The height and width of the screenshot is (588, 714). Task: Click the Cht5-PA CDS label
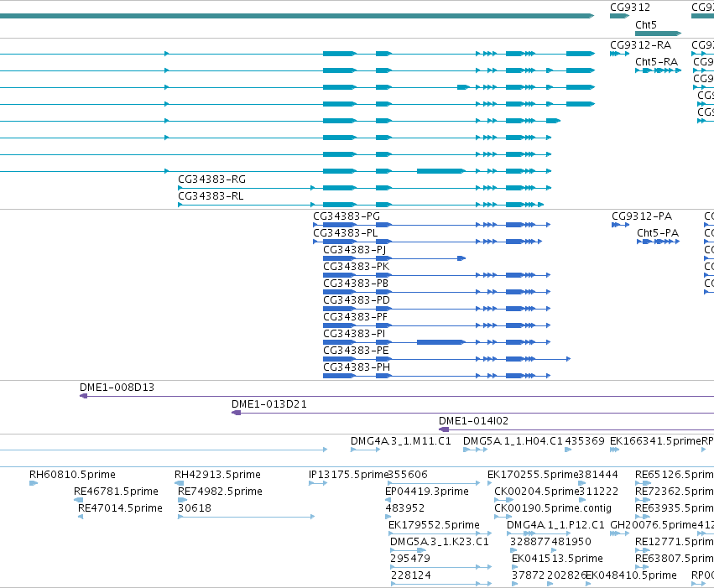pos(658,233)
